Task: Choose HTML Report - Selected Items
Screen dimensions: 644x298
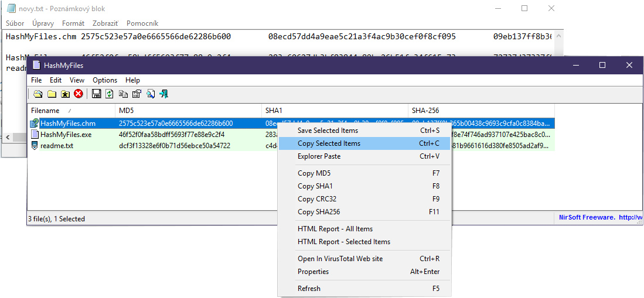Action: [364, 242]
